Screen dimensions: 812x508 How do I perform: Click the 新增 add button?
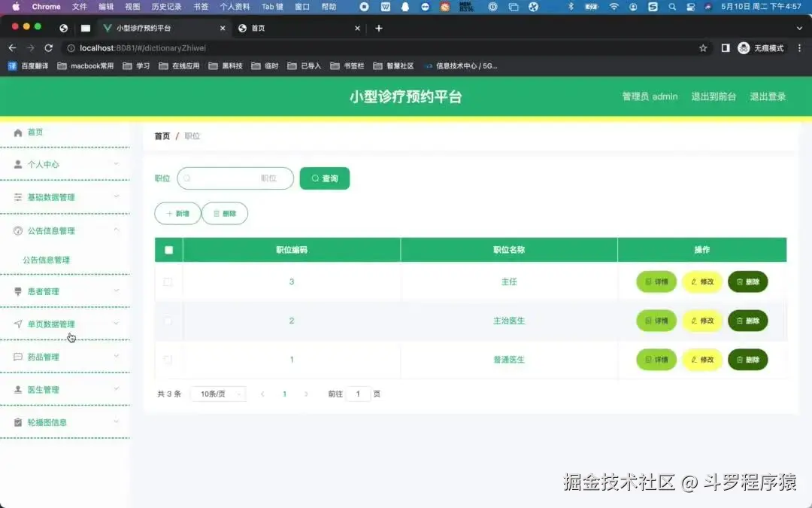coord(177,214)
